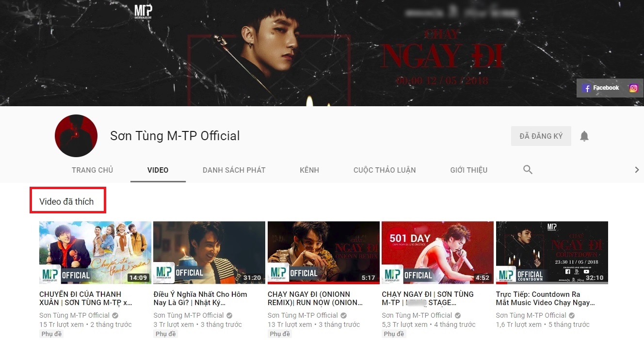This screenshot has height=340, width=644.
Task: Open the DANH SÁCH PHÁT tab
Action: 234,170
